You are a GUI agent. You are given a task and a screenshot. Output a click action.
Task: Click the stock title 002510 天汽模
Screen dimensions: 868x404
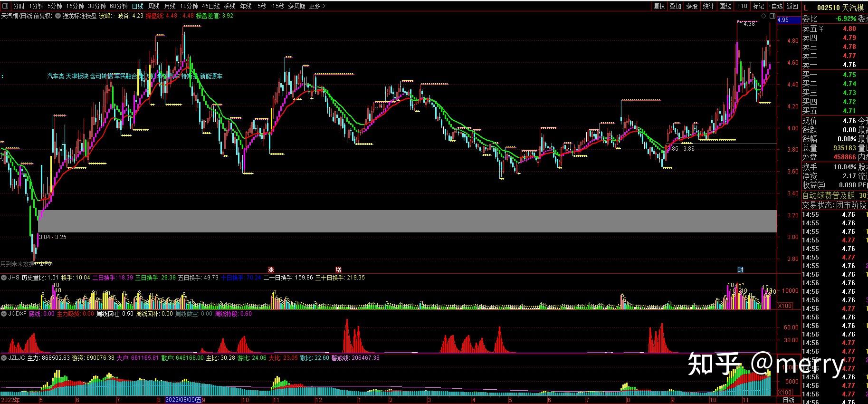[840, 8]
